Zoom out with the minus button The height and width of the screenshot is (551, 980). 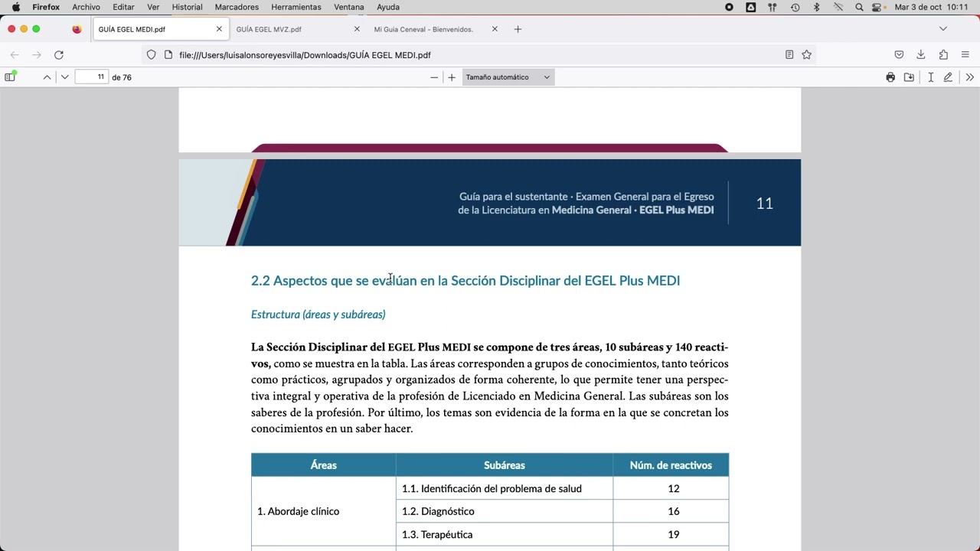pos(434,77)
